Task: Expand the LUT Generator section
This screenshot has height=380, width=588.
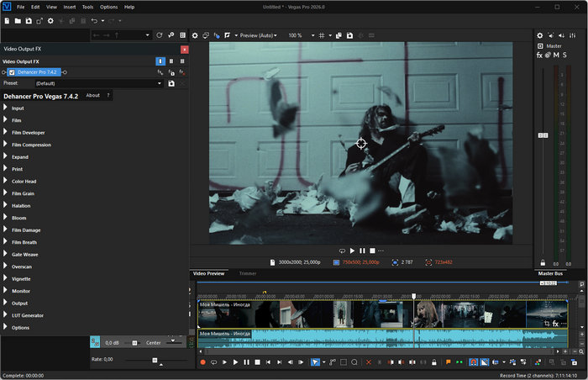Action: [5, 315]
